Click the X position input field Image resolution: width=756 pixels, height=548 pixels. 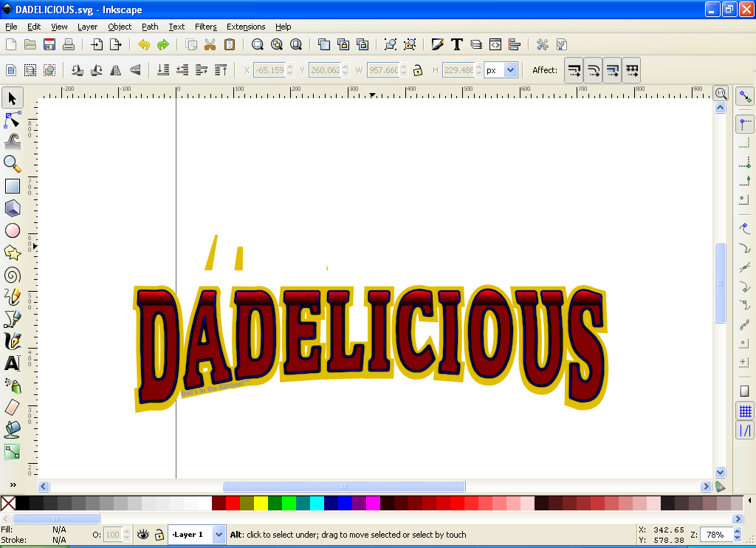[x=269, y=70]
